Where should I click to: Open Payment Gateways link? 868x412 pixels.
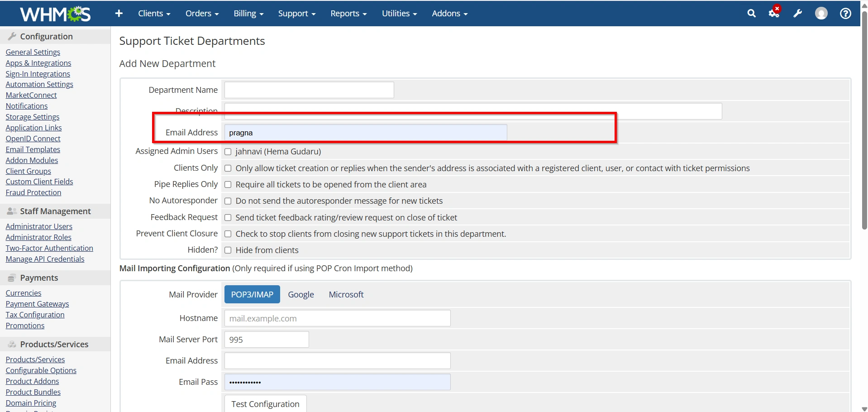pos(37,304)
